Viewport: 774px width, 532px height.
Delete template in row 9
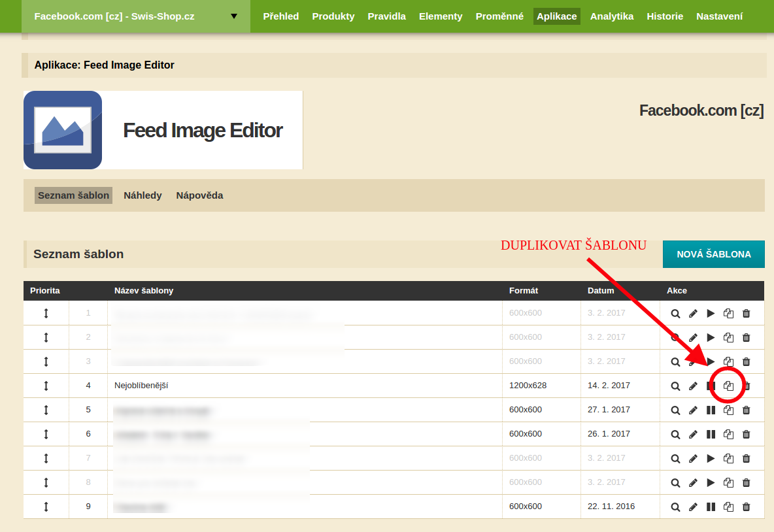[x=747, y=507]
